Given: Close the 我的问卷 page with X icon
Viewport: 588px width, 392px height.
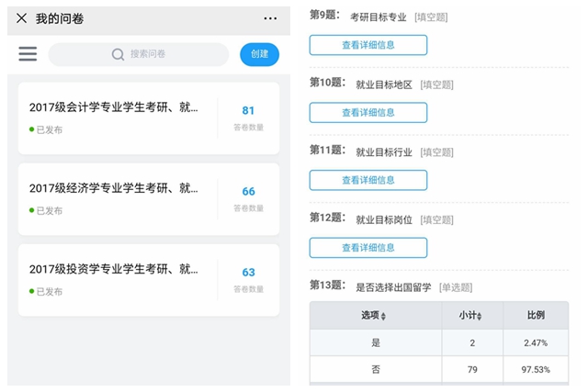Looking at the screenshot, I should (21, 18).
